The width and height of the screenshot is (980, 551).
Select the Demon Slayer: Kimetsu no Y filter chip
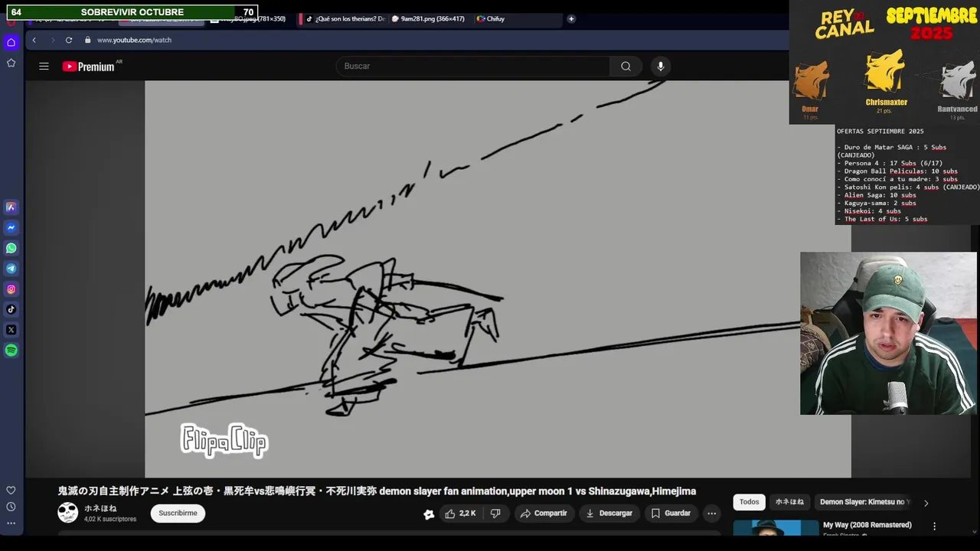865,502
